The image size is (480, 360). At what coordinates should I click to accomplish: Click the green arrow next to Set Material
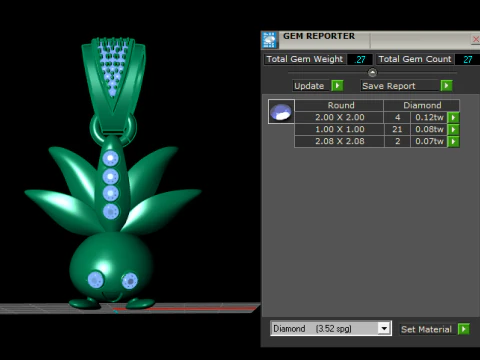click(x=464, y=329)
